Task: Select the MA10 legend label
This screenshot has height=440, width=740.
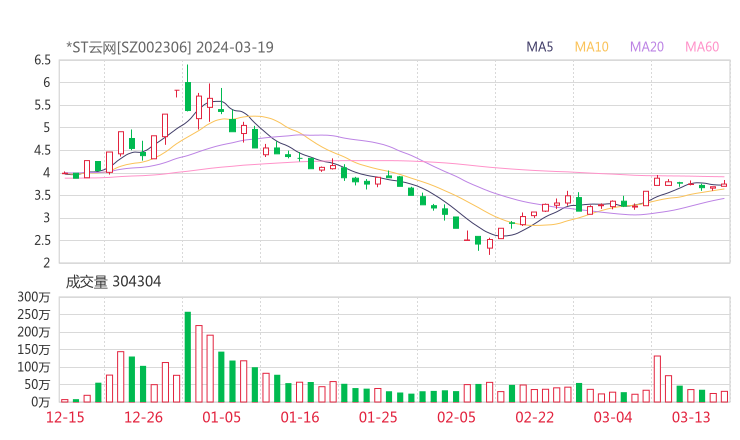Action: [591, 47]
